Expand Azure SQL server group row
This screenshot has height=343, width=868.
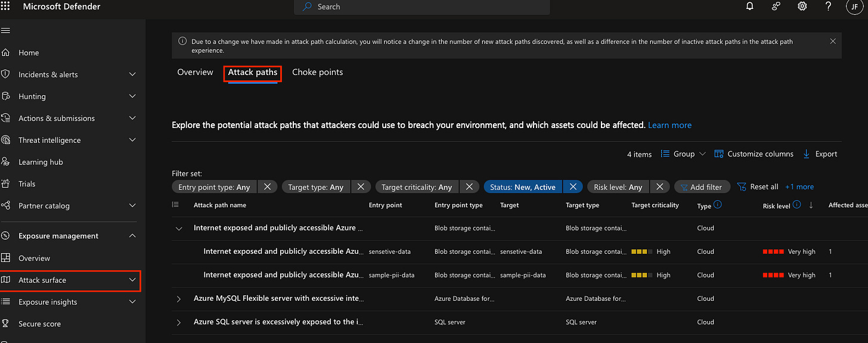pyautogui.click(x=179, y=322)
